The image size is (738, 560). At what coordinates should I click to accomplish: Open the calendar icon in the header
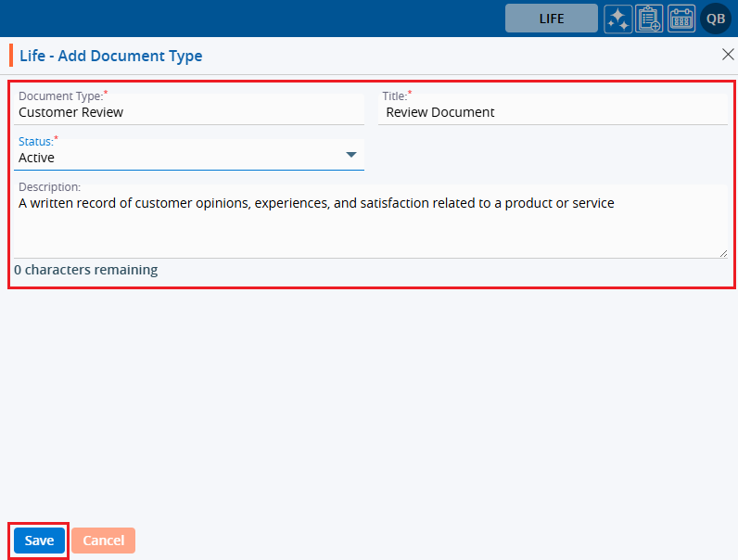tap(681, 19)
